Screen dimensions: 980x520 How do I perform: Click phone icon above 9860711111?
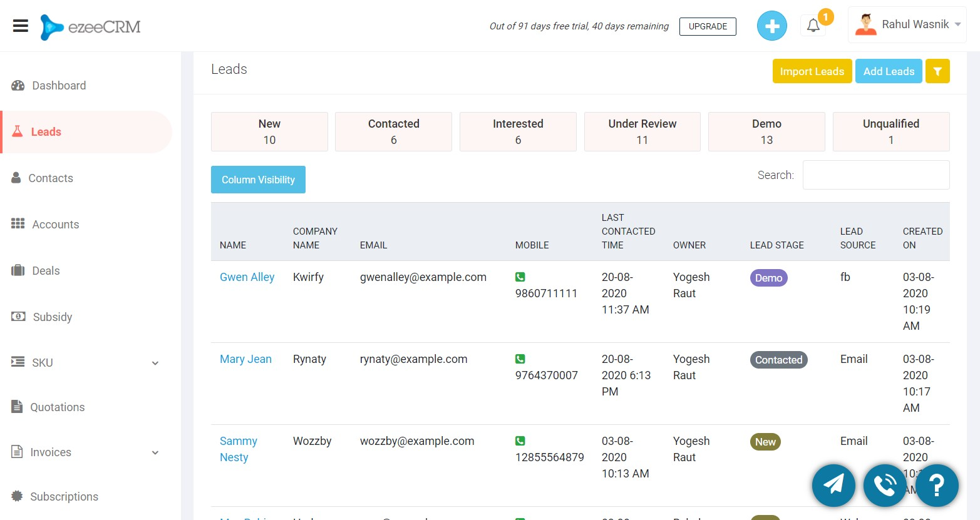click(520, 277)
